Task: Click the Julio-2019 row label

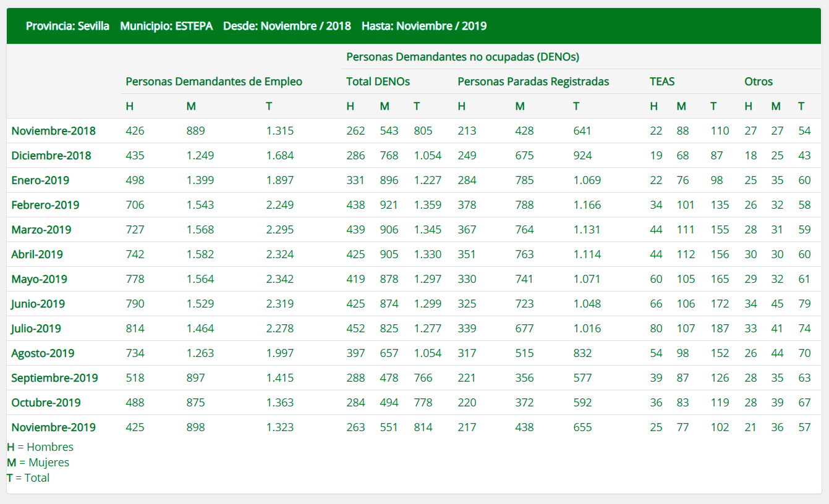Action: (36, 329)
